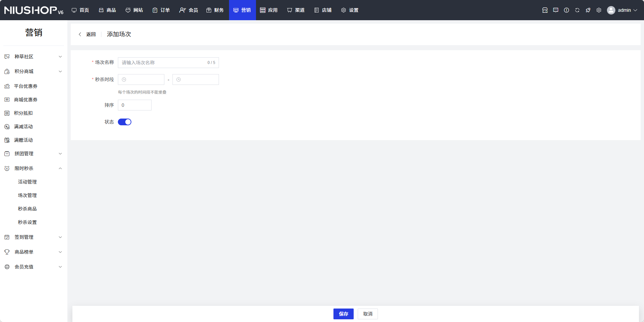Screen dimensions: 644x322
Task: Open the messages chat-bubble icon
Action: pos(556,10)
